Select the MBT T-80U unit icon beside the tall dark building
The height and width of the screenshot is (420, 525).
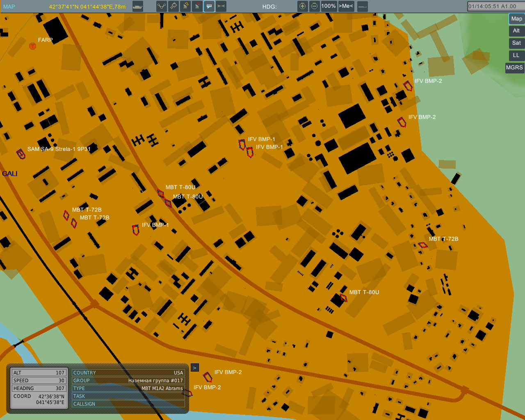[x=343, y=298]
